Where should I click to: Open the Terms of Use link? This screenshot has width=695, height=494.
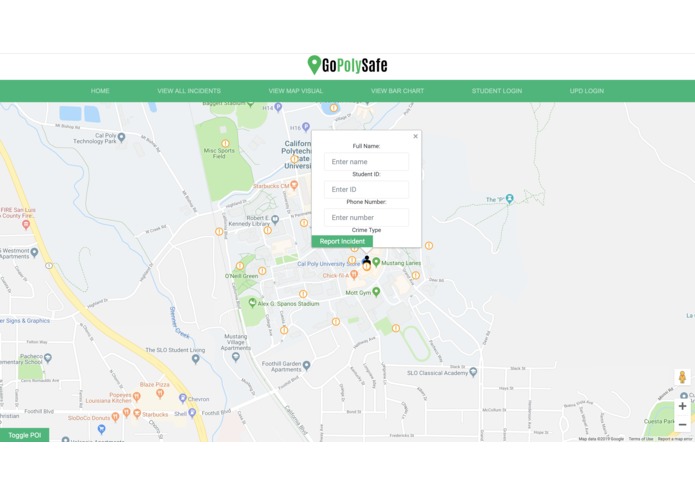pos(641,439)
